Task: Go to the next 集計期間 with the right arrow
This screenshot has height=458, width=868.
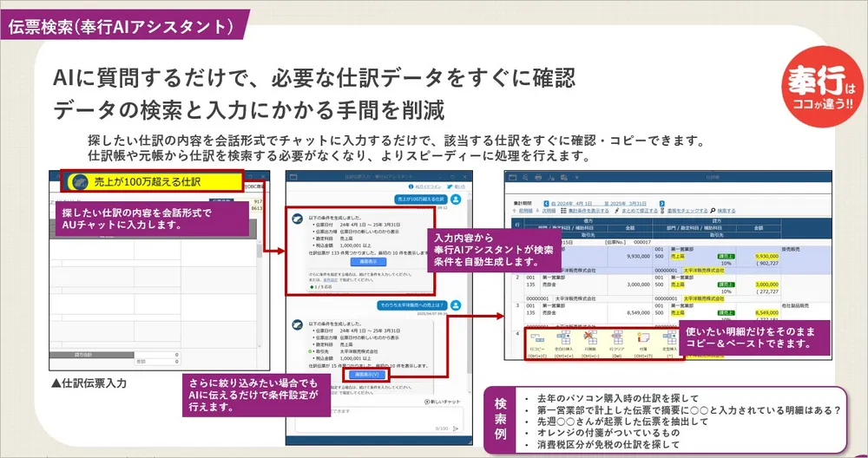Action: 662,204
